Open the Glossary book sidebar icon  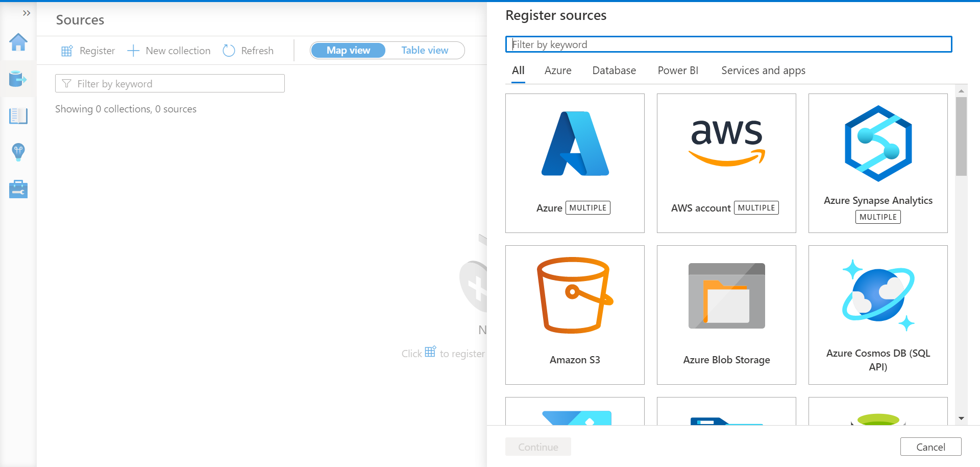point(18,116)
